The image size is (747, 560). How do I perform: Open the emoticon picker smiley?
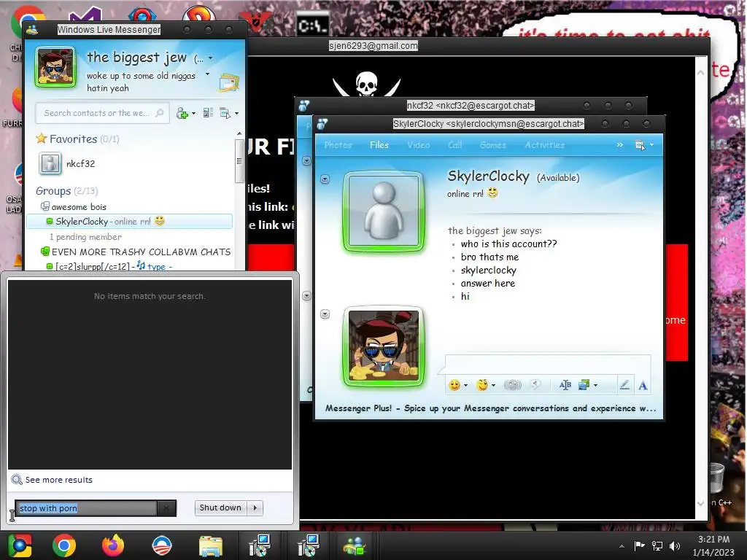(454, 385)
